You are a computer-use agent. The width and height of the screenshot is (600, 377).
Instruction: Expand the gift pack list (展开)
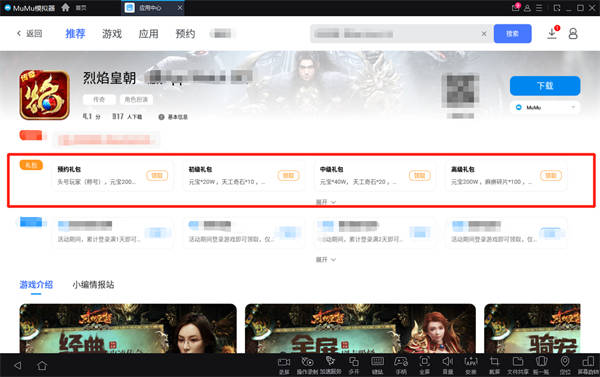click(326, 202)
